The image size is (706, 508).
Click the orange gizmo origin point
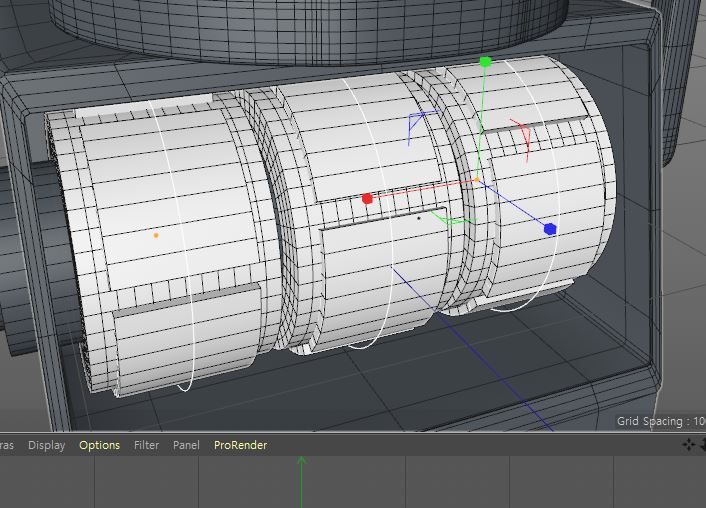476,180
